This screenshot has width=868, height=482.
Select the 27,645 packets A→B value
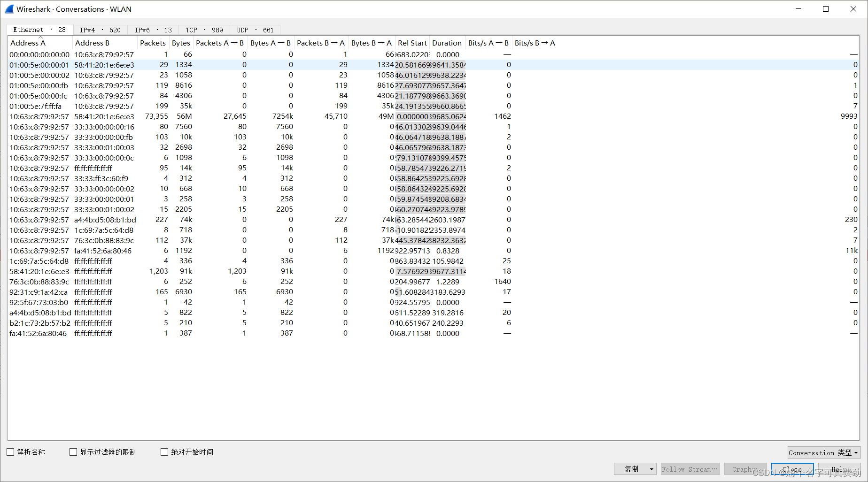pos(235,116)
